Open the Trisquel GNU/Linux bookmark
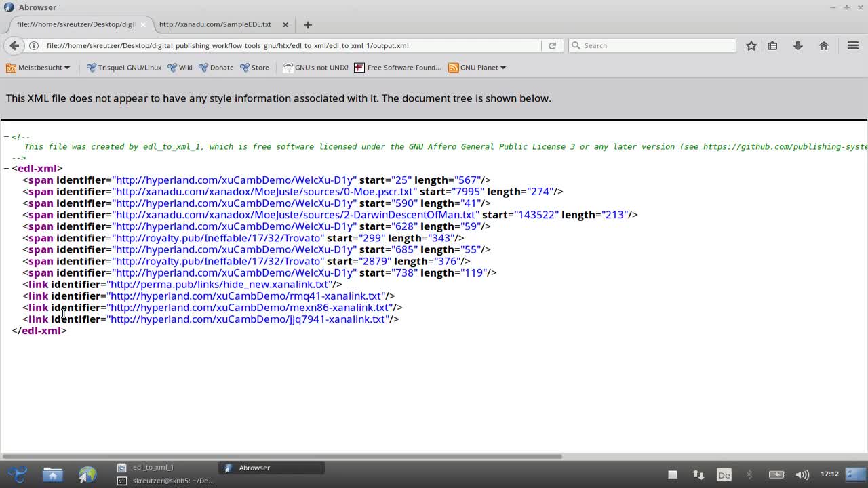The width and height of the screenshot is (868, 488). (x=124, y=67)
